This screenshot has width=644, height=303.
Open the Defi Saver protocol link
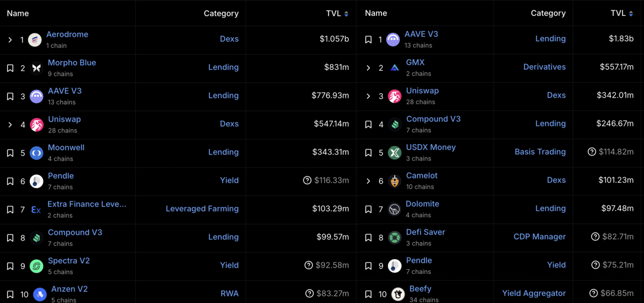tap(426, 232)
